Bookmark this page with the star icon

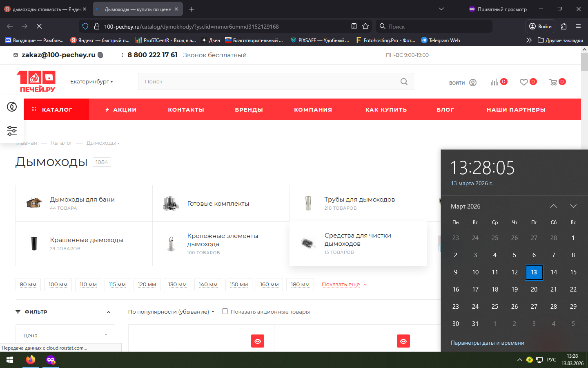coord(365,26)
